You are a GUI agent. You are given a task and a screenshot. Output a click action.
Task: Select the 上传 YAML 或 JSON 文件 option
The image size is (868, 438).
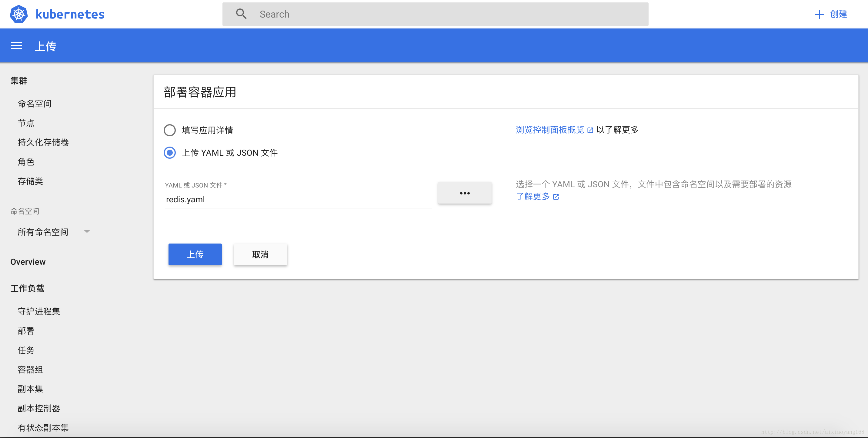[x=169, y=152]
